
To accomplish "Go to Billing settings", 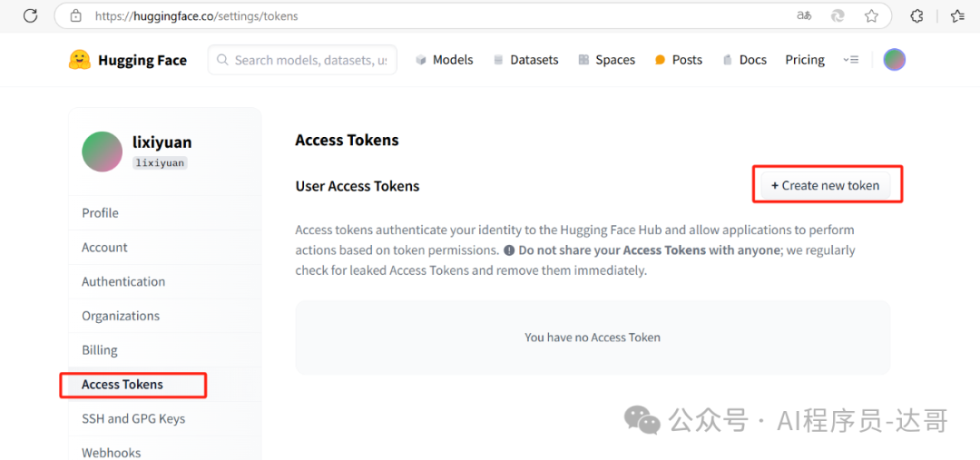I will pos(100,350).
